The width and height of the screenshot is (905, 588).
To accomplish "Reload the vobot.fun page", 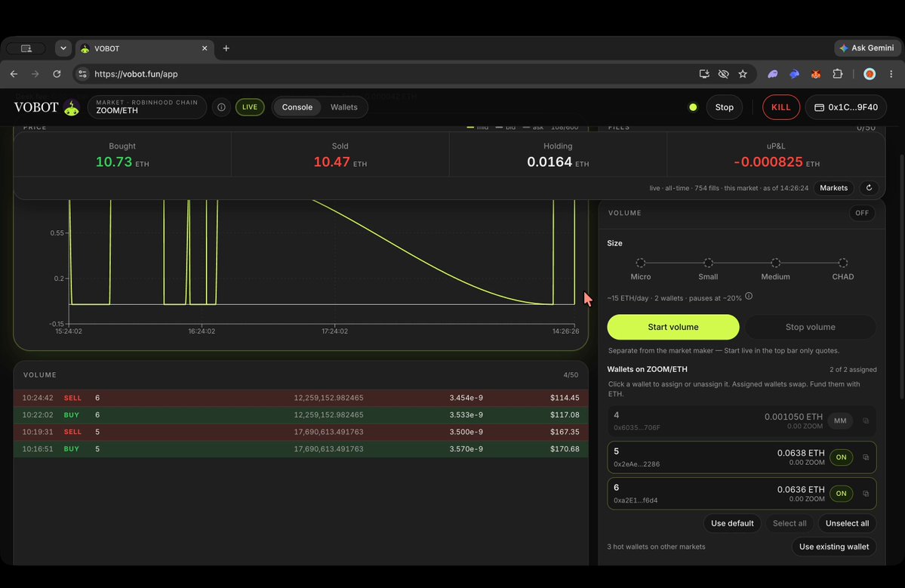I will 57,74.
